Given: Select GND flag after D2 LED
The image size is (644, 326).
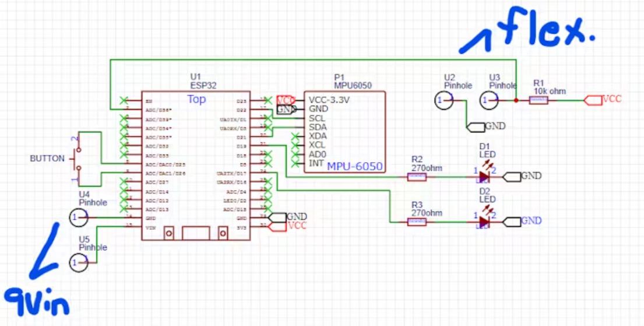Looking at the screenshot, I should pyautogui.click(x=512, y=222).
